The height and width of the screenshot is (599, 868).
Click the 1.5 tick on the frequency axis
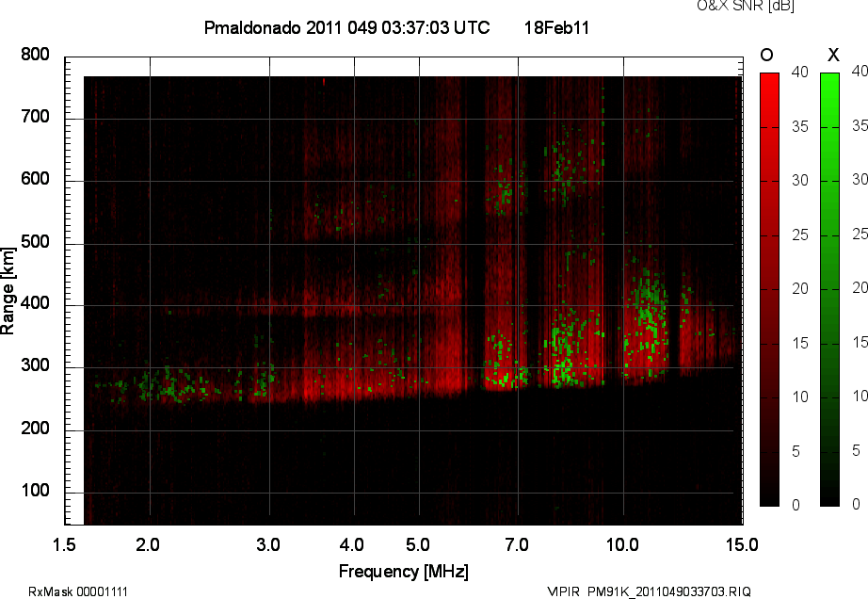(64, 544)
